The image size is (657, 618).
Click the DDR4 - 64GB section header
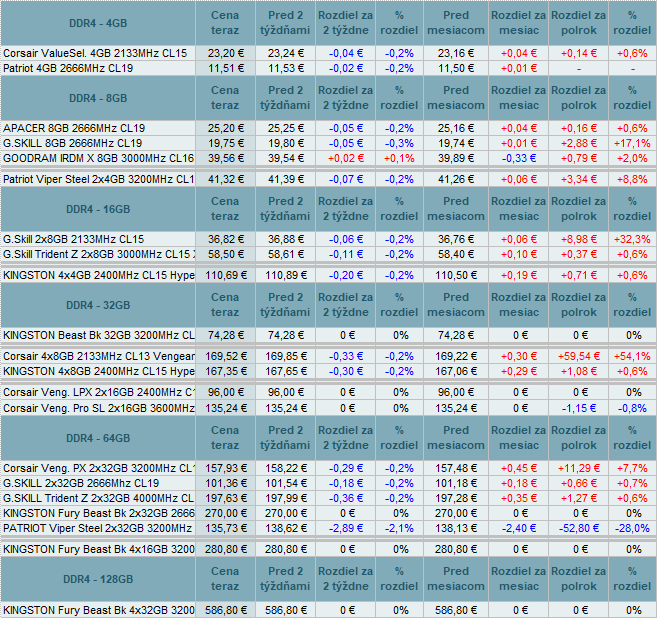coord(98,438)
